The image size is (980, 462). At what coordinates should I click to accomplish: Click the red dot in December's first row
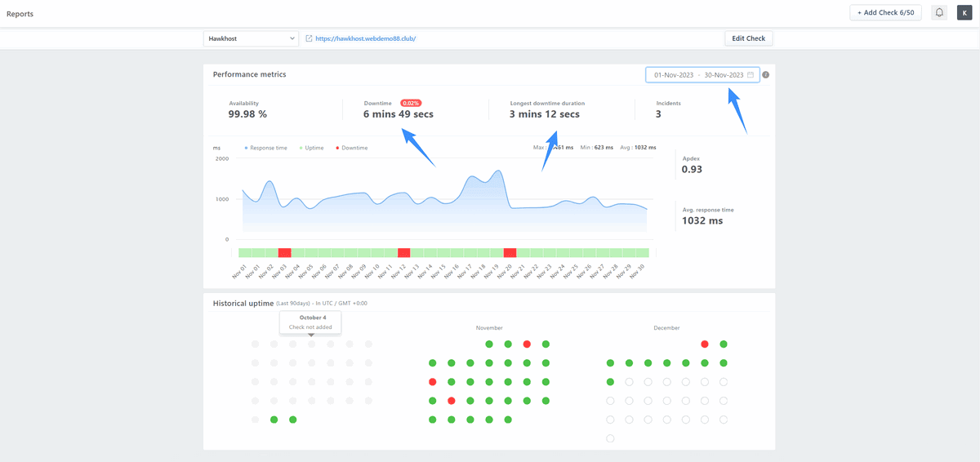tap(704, 344)
